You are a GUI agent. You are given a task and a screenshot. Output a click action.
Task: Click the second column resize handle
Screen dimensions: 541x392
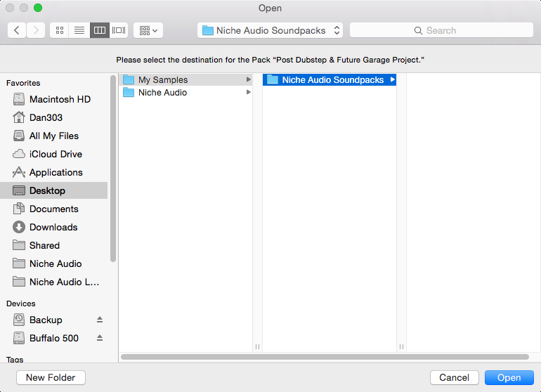(x=401, y=346)
